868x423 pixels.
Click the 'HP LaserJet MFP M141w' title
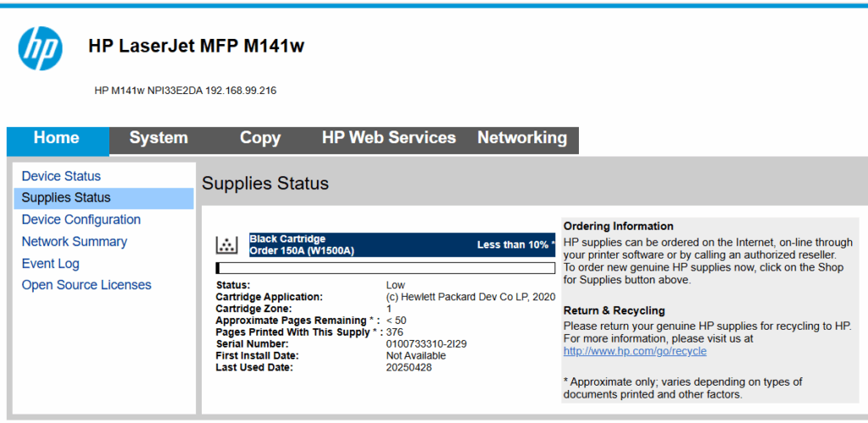point(196,46)
